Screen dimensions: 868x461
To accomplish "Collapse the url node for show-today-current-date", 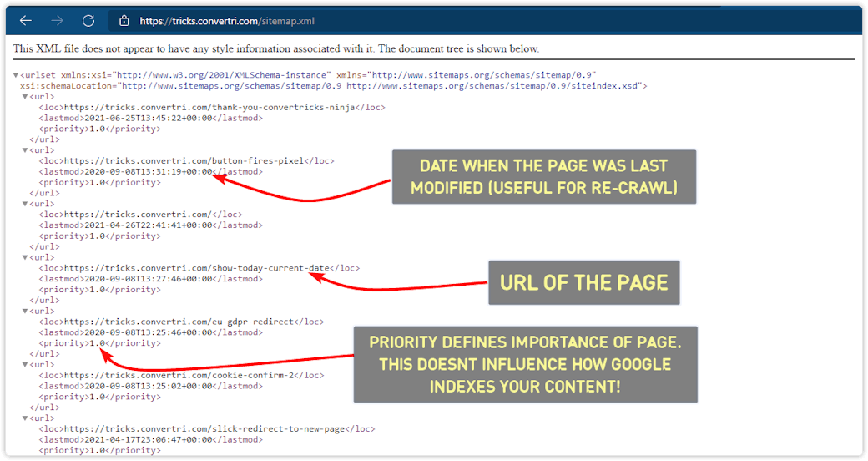I will click(x=25, y=257).
